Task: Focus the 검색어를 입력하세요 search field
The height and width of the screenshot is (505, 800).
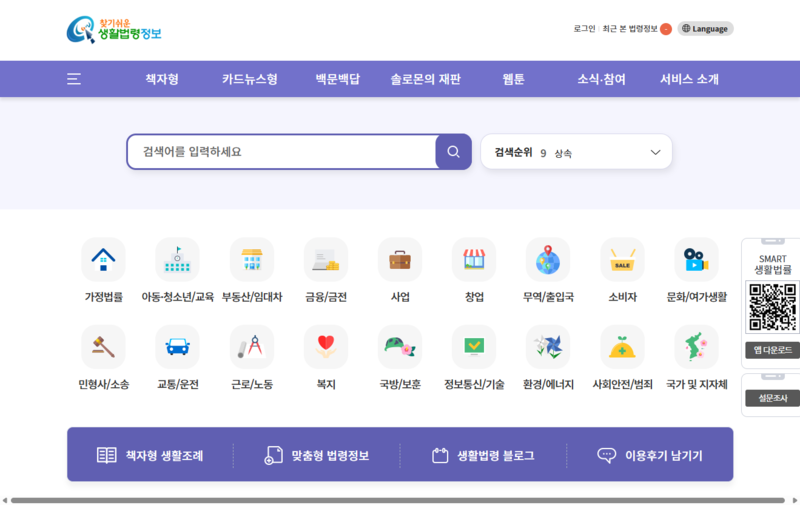Action: 282,152
